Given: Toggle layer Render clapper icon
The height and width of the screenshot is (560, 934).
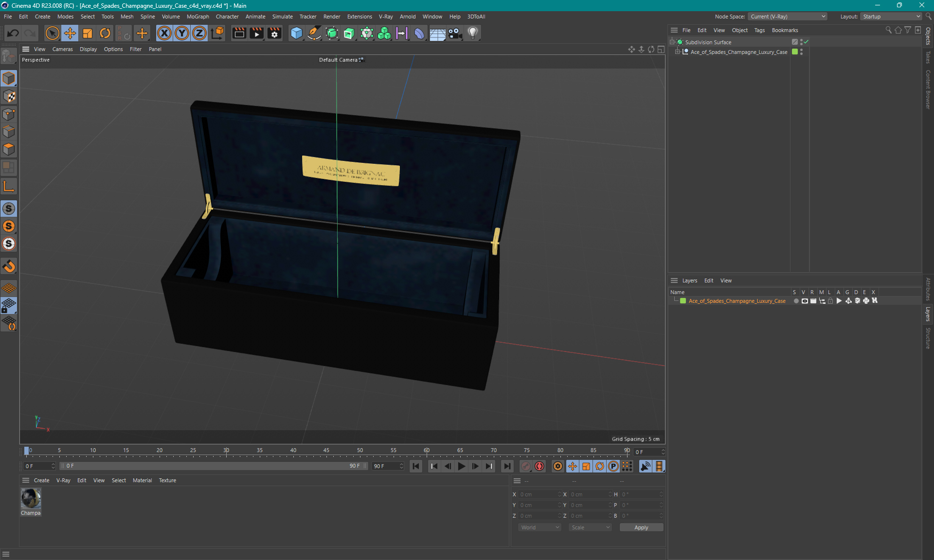Looking at the screenshot, I should click(x=813, y=301).
